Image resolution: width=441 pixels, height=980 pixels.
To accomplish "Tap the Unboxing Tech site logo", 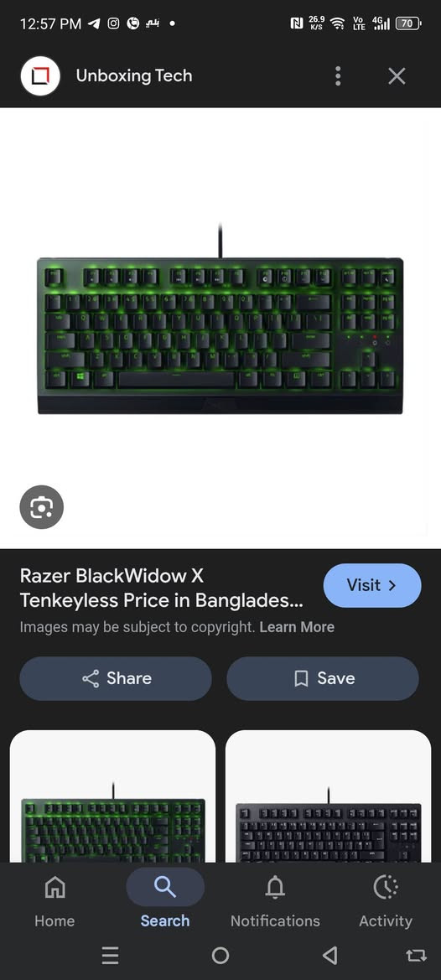I will (40, 76).
